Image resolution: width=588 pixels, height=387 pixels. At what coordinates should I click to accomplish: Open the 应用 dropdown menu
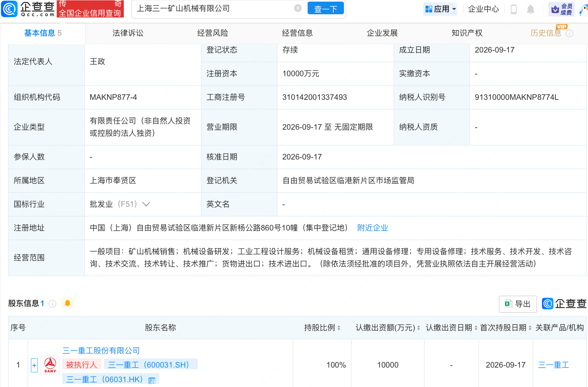[441, 9]
